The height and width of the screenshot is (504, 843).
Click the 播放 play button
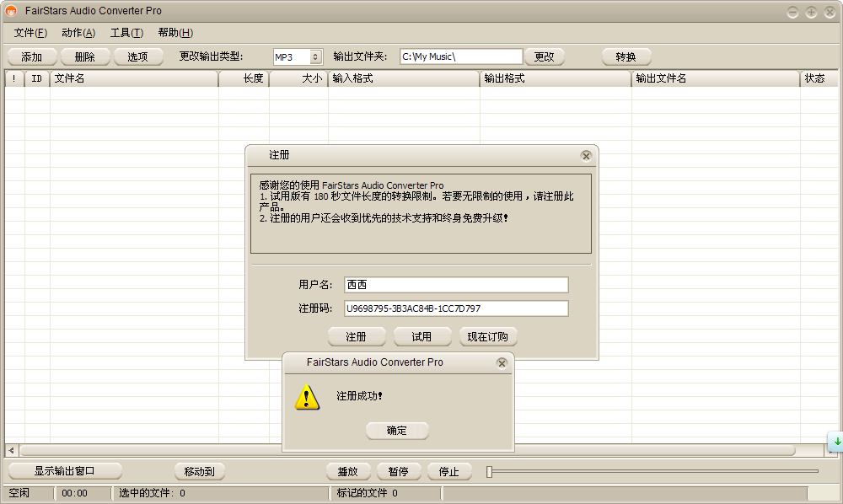pos(348,471)
